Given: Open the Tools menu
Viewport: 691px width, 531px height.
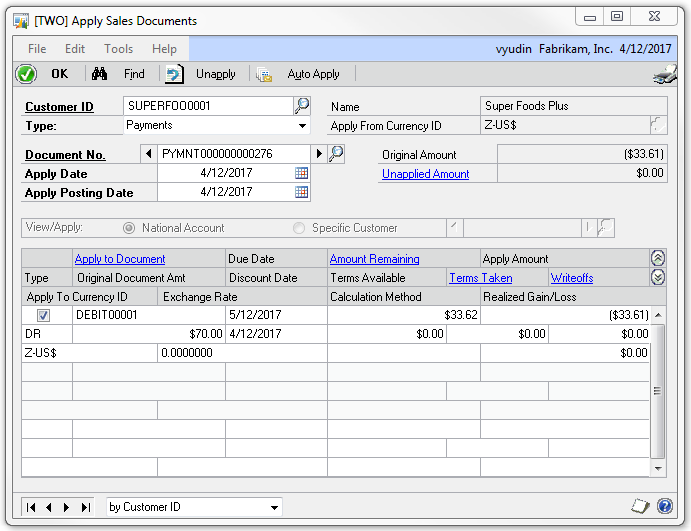Looking at the screenshot, I should point(118,49).
